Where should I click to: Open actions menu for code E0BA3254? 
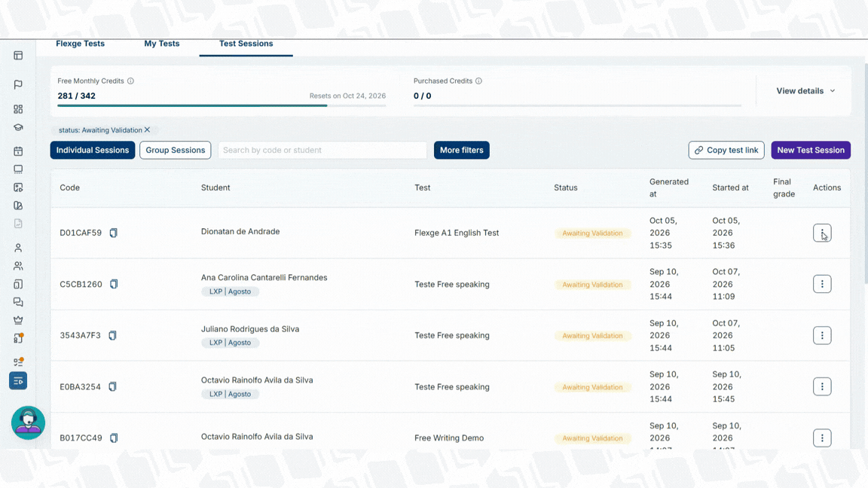(822, 387)
